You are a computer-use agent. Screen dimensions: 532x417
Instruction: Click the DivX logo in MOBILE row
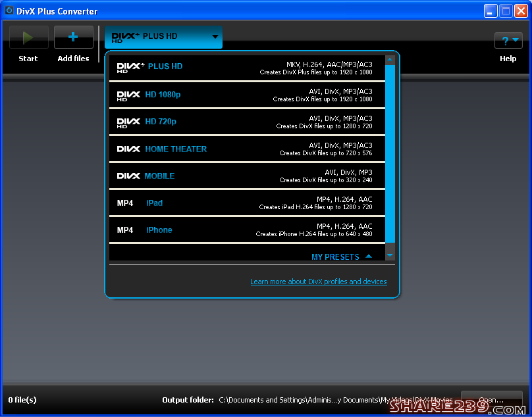coord(128,176)
